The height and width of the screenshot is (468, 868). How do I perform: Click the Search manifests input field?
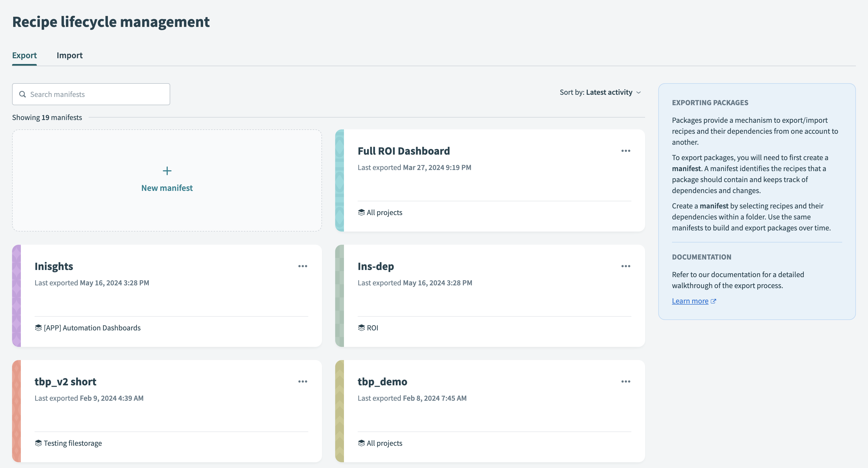pyautogui.click(x=91, y=94)
